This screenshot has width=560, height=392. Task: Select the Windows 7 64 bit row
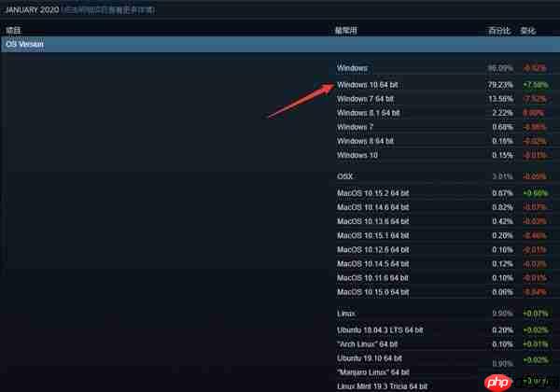pyautogui.click(x=442, y=99)
